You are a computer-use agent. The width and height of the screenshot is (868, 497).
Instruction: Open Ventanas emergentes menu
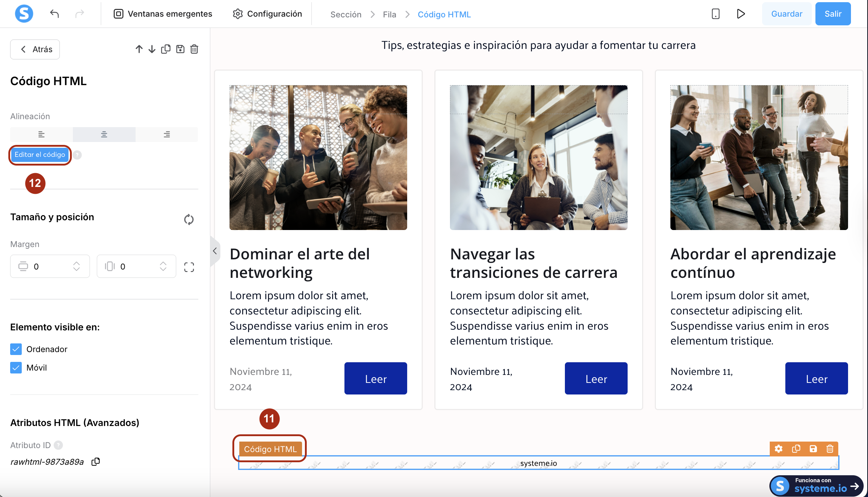163,14
